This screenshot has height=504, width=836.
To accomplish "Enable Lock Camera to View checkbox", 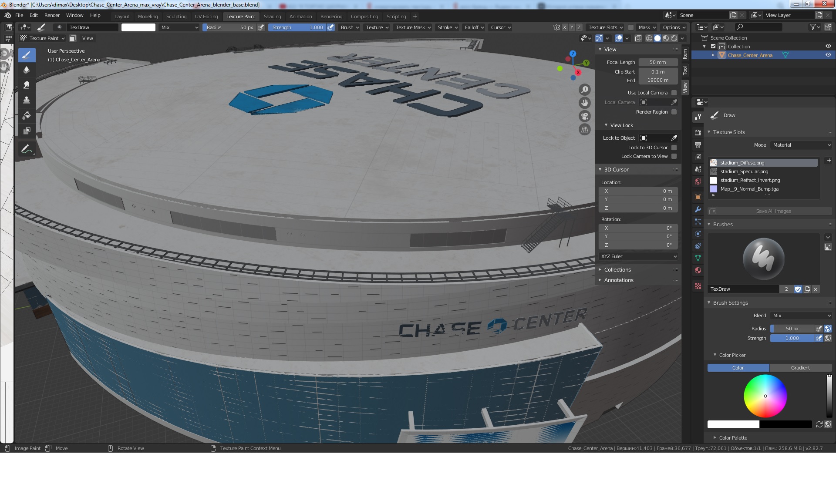I will (x=674, y=156).
